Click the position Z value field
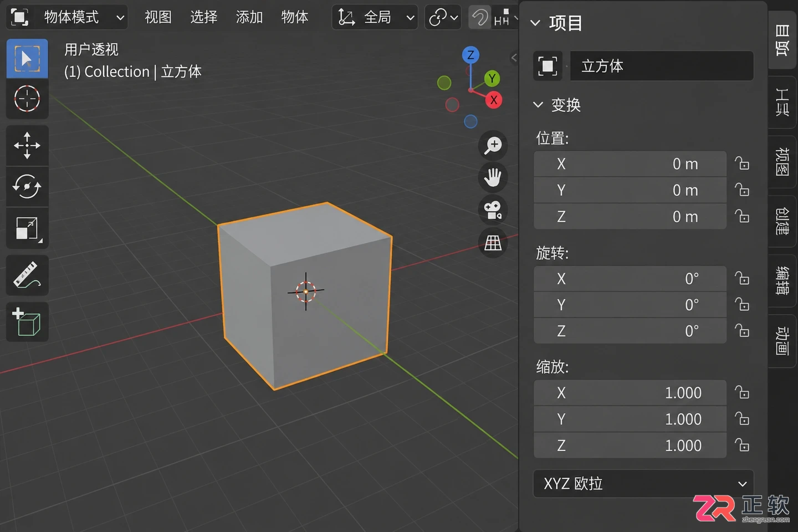 click(x=630, y=217)
